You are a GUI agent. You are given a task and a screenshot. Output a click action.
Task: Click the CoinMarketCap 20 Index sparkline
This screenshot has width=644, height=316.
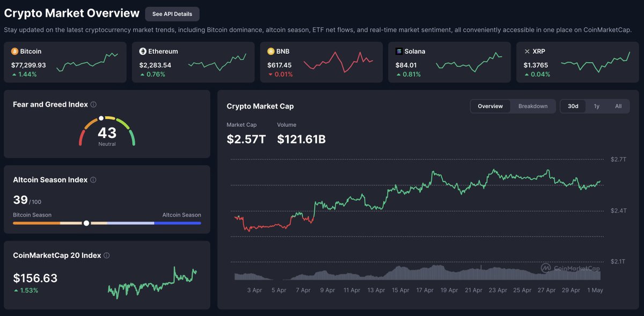coord(152,282)
